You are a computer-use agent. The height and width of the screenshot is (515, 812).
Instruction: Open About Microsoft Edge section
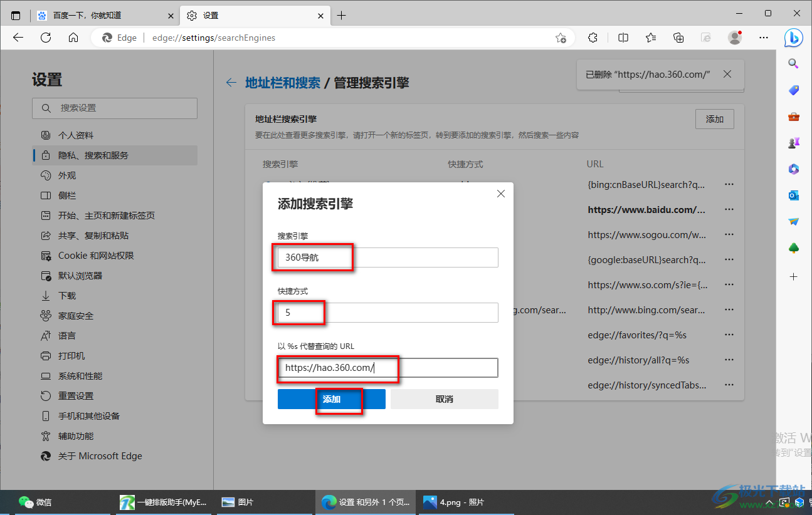pyautogui.click(x=115, y=456)
